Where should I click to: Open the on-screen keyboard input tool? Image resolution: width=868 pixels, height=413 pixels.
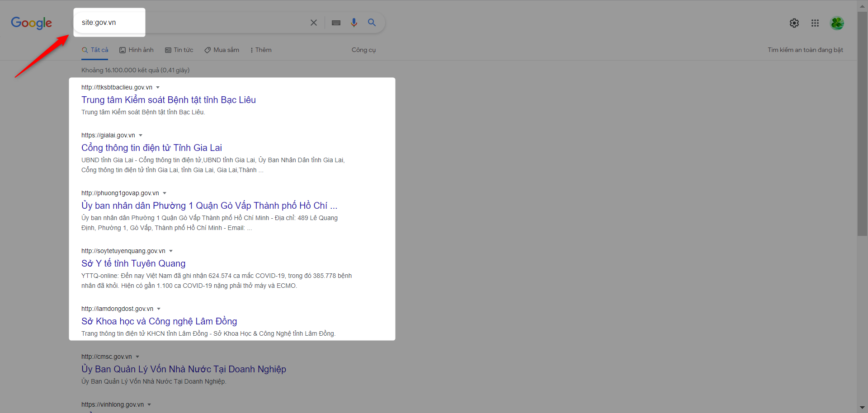point(336,23)
